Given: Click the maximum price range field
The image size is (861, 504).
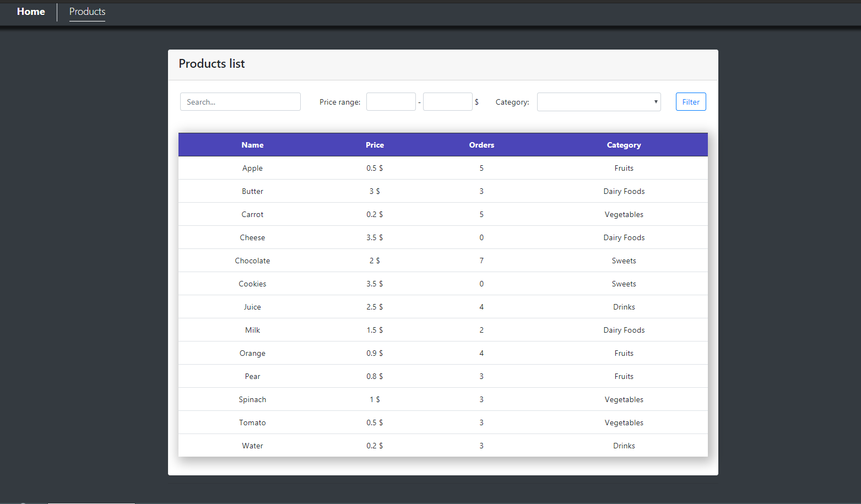Looking at the screenshot, I should [x=448, y=101].
